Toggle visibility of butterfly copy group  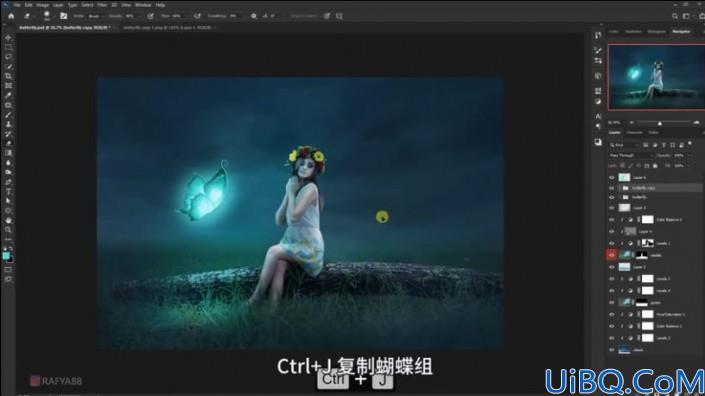coord(611,187)
